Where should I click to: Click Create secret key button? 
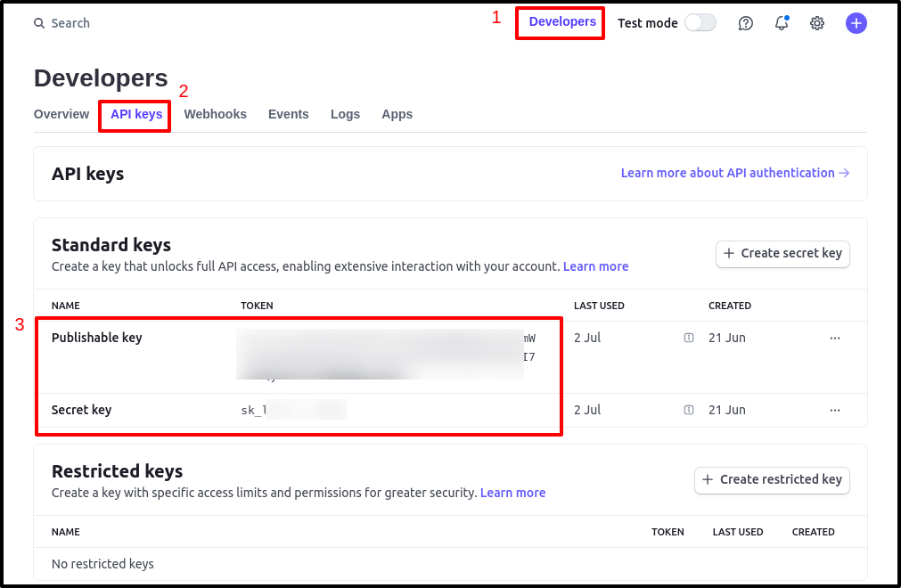point(782,254)
